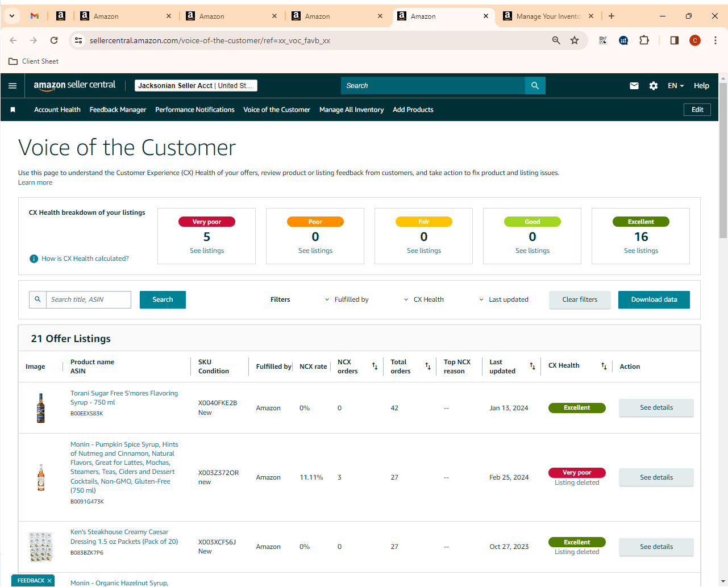Click the Ken's Caesar Dressing packets thumbnail
The width and height of the screenshot is (728, 587).
point(41,547)
